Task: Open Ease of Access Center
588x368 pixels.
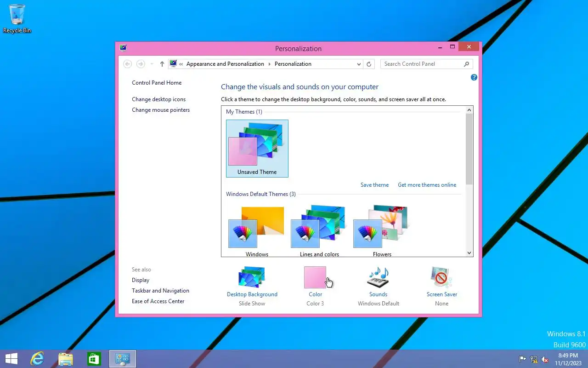Action: coord(158,301)
